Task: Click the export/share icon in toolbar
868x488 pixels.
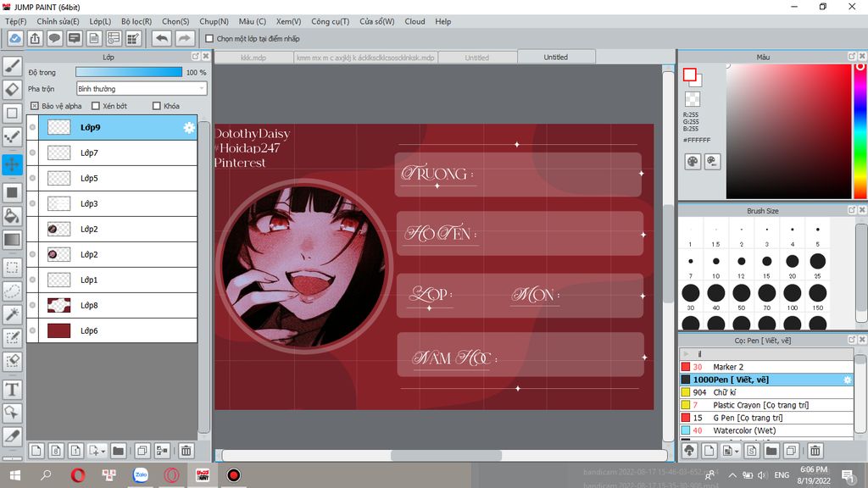Action: (x=35, y=38)
